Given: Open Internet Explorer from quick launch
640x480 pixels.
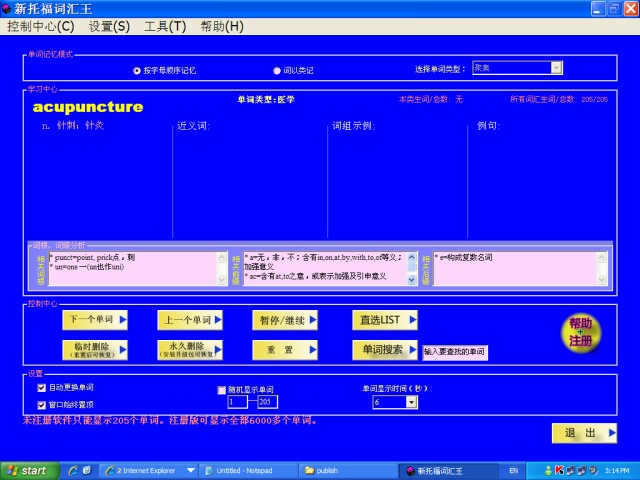Looking at the screenshot, I should click(73, 471).
